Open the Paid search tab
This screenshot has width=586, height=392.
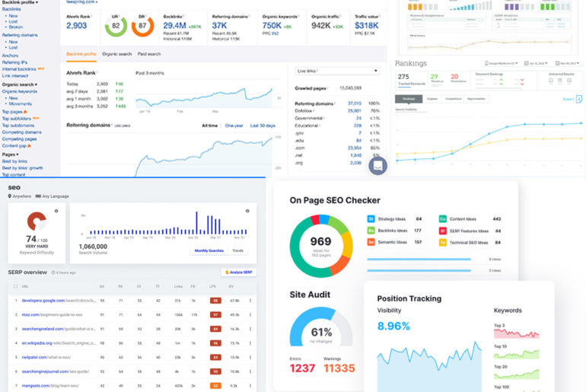[148, 54]
